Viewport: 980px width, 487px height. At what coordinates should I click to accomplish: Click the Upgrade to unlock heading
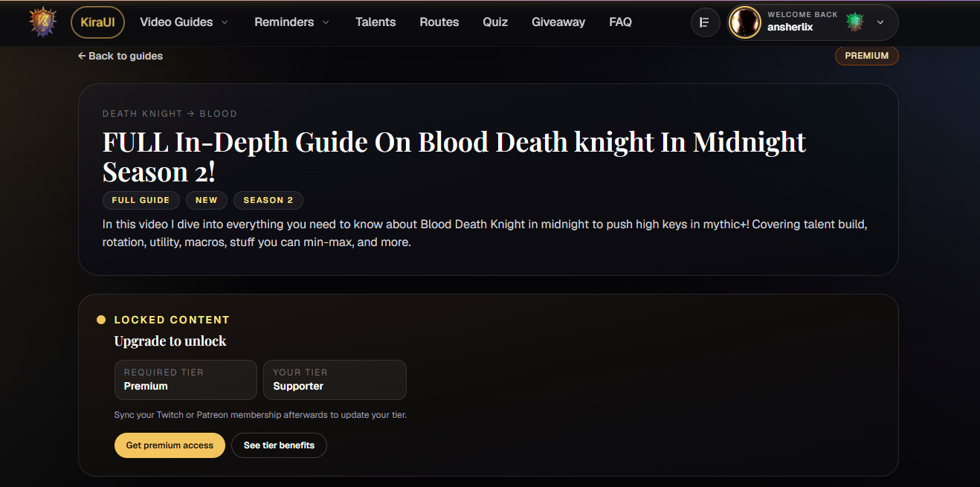170,341
